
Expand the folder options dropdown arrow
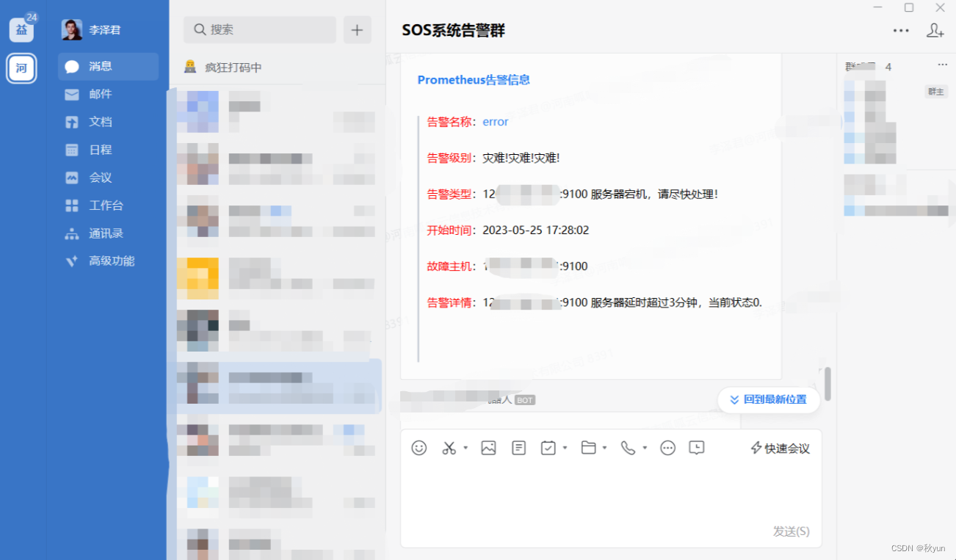click(604, 448)
